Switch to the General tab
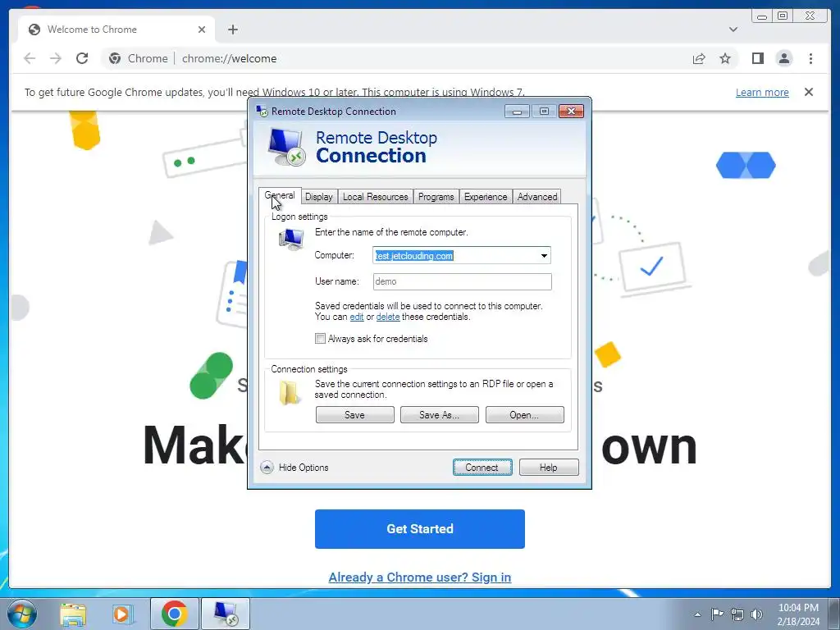Image resolution: width=840 pixels, height=630 pixels. tap(280, 195)
